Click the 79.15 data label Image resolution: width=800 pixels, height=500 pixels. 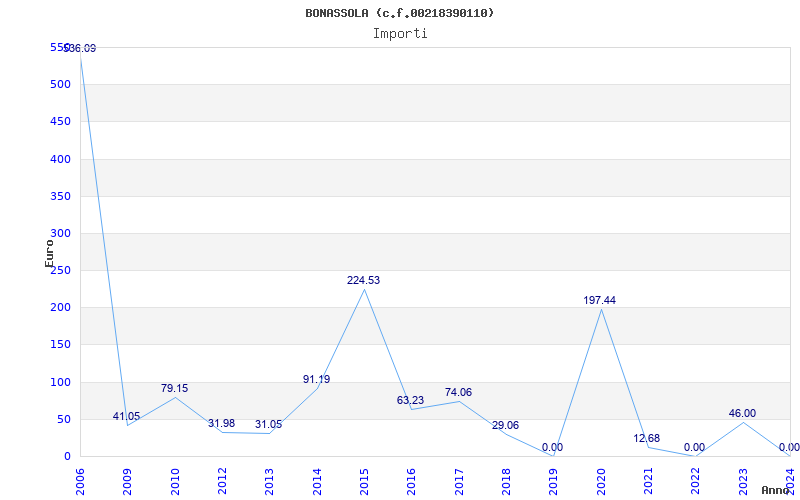pos(174,388)
